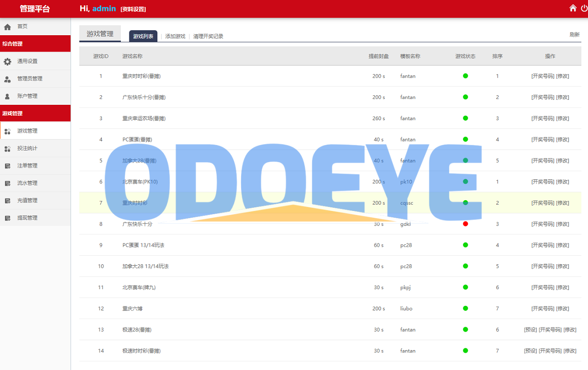
Task: Open the 清理开奖记录 tab
Action: point(208,36)
